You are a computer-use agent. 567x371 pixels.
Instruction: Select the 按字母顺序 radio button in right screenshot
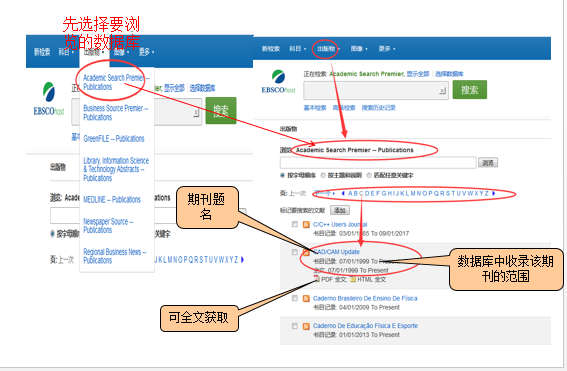[x=282, y=175]
